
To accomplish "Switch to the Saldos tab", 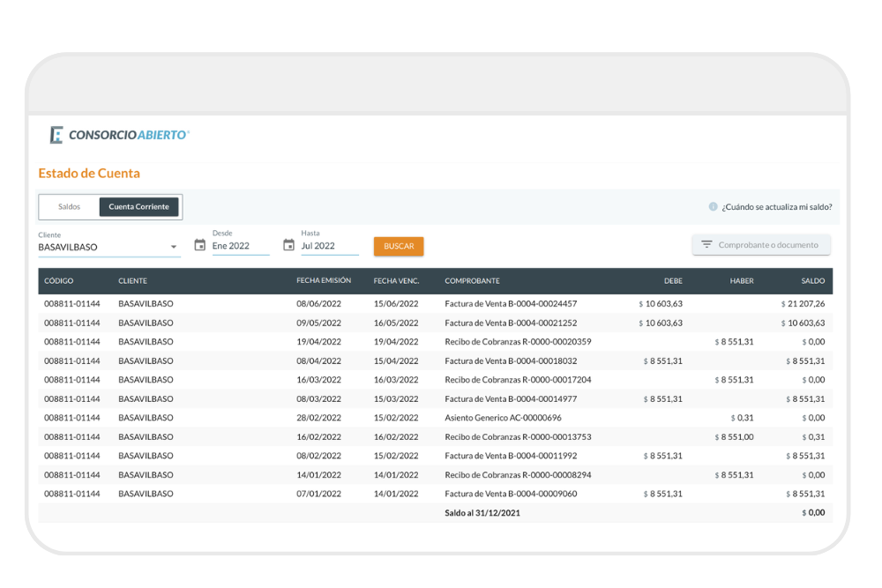I will [70, 207].
